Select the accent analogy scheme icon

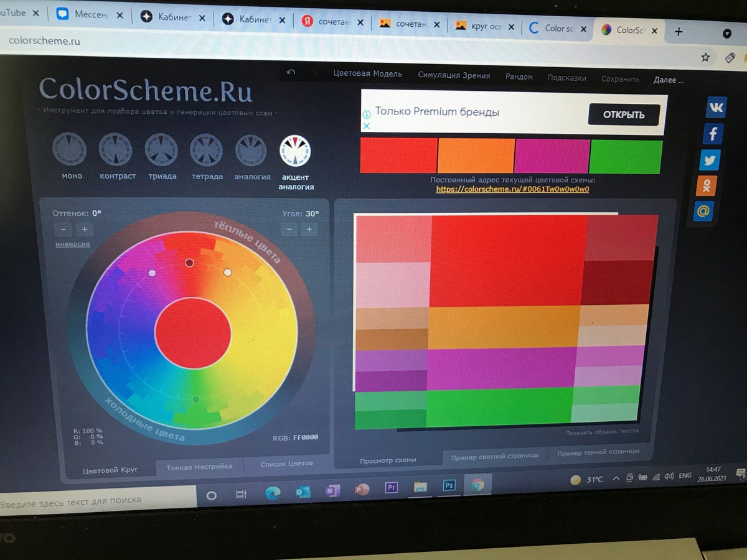coord(295,151)
